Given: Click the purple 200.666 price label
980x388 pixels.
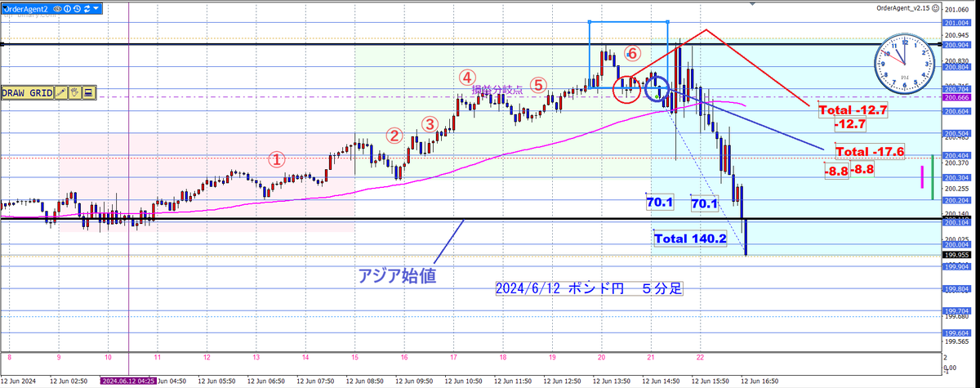Looking at the screenshot, I should pos(956,98).
